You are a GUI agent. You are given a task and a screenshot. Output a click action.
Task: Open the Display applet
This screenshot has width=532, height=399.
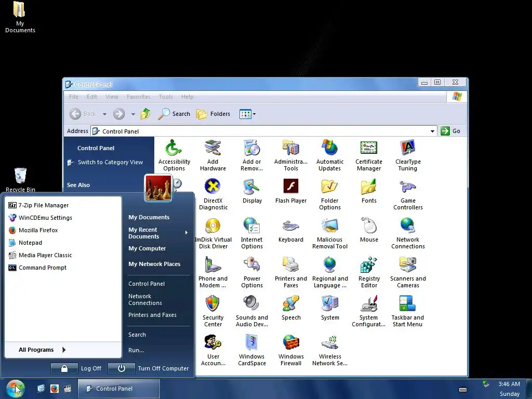click(252, 192)
